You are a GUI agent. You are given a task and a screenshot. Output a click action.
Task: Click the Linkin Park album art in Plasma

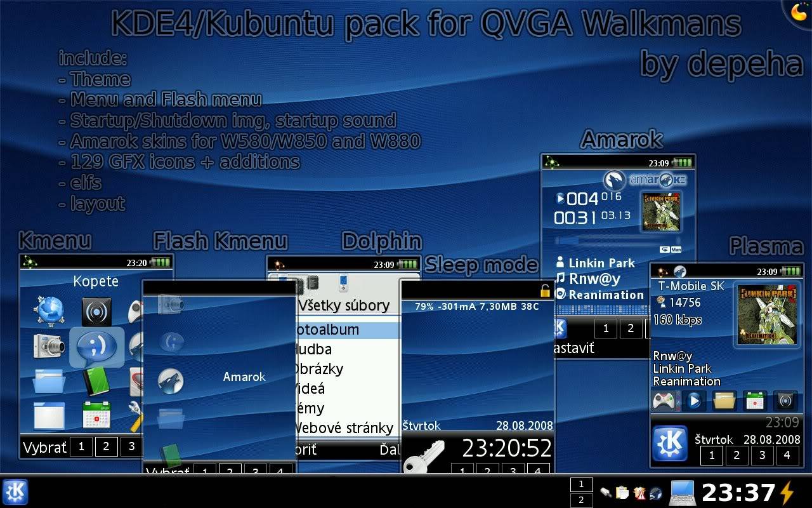coord(767,314)
